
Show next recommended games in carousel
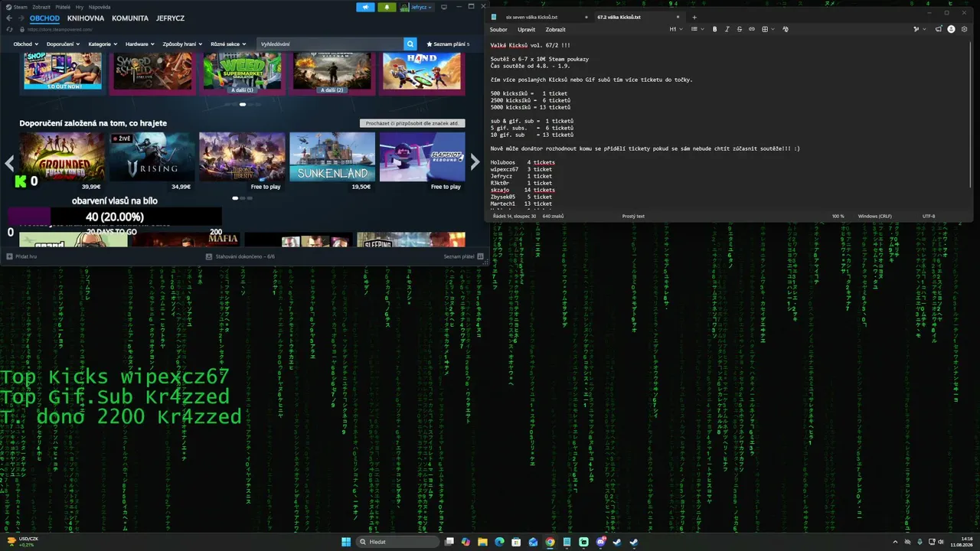pyautogui.click(x=475, y=162)
